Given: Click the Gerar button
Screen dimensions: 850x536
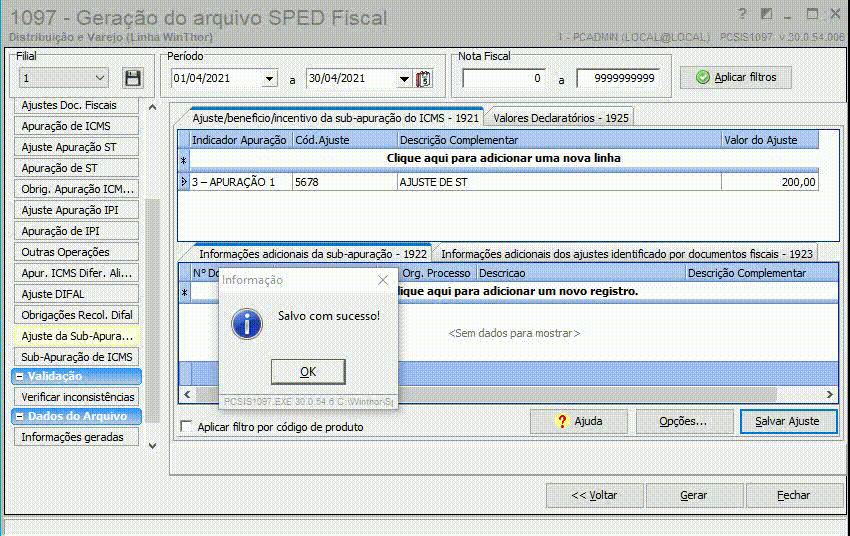Looking at the screenshot, I should (694, 495).
